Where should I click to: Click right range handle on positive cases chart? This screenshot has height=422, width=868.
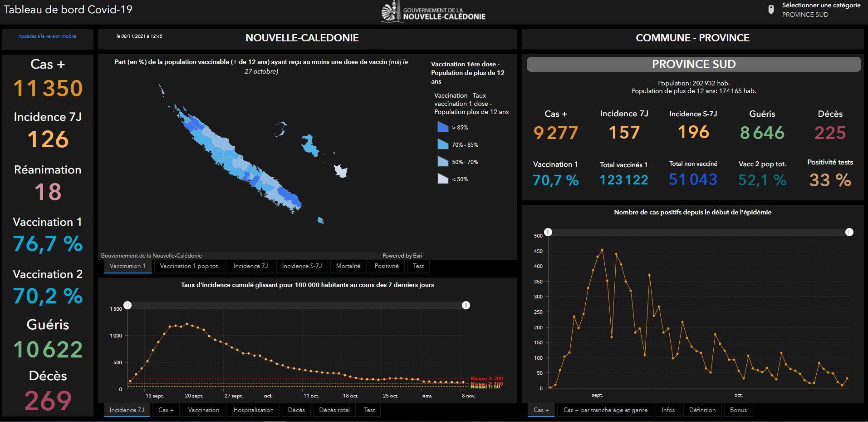point(849,232)
